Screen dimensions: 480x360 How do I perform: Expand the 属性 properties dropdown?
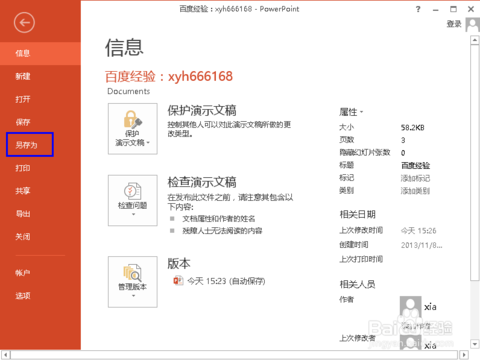coord(351,112)
